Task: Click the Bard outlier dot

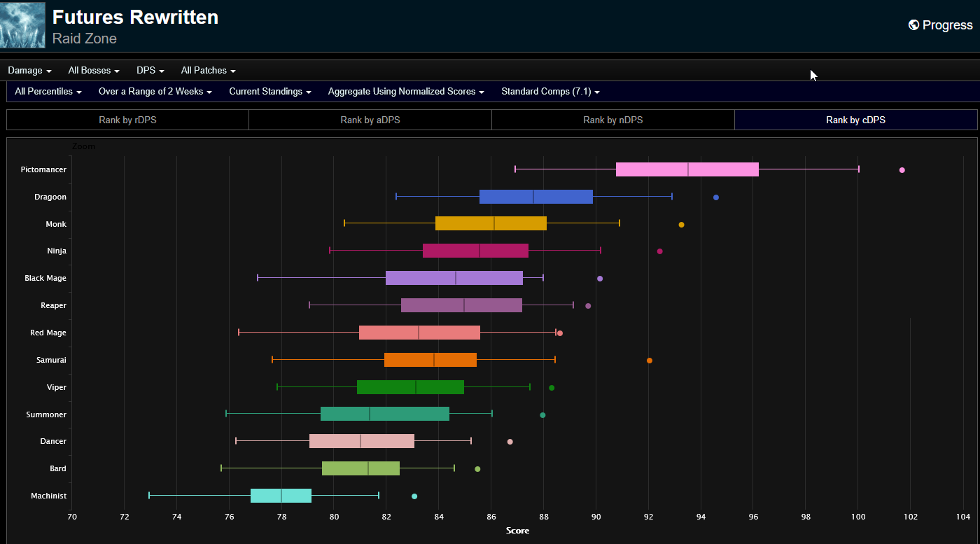Action: click(478, 469)
